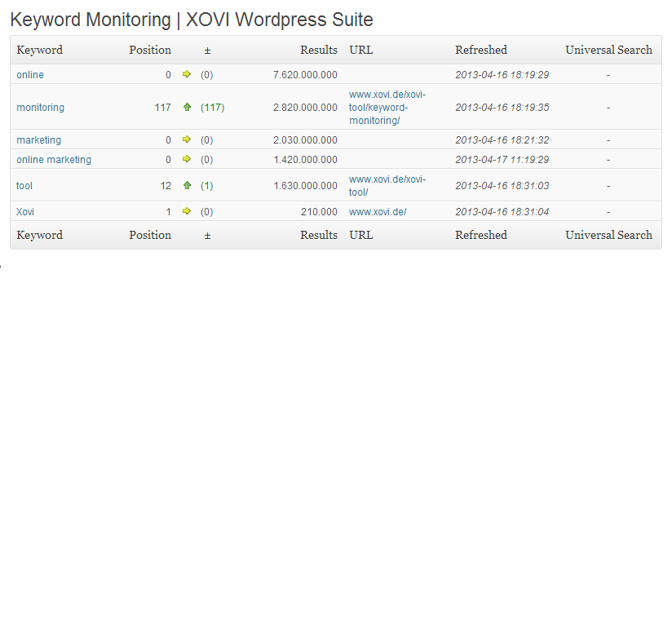Screen dimensions: 672x641
Task: Select timestamp 2013-04-16 18:21:32
Action: pyautogui.click(x=502, y=140)
